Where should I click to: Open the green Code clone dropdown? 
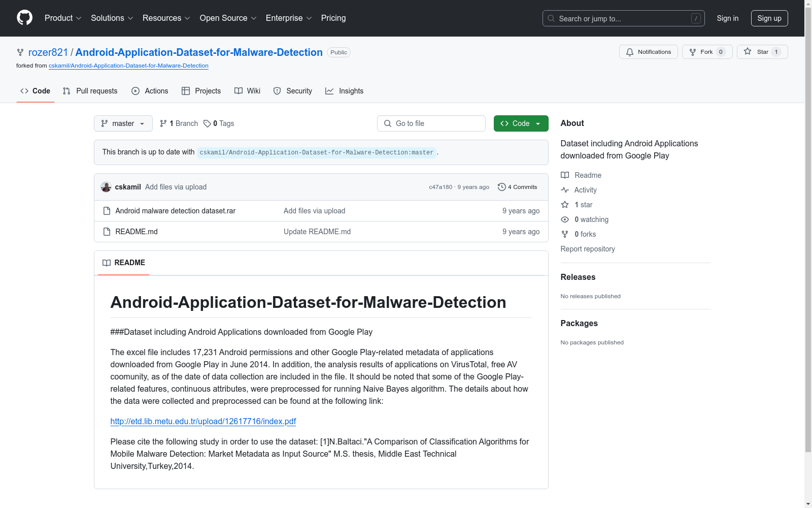tap(521, 123)
